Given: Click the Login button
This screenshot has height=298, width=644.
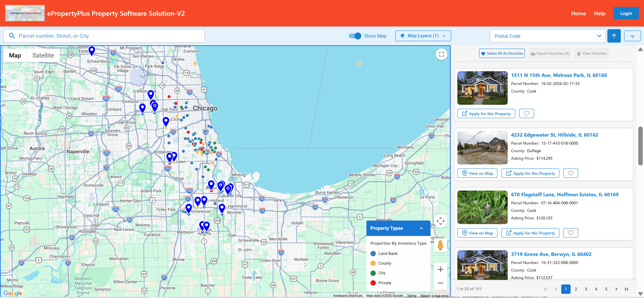Looking at the screenshot, I should click(626, 13).
